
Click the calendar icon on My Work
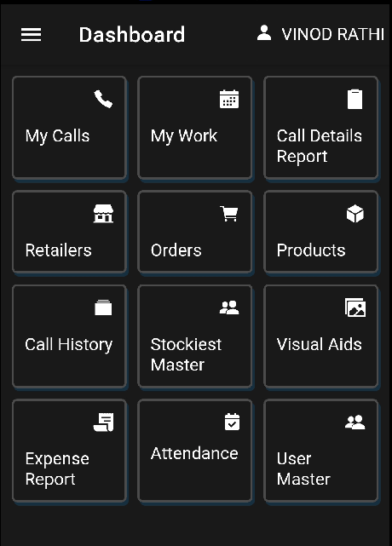tap(229, 100)
